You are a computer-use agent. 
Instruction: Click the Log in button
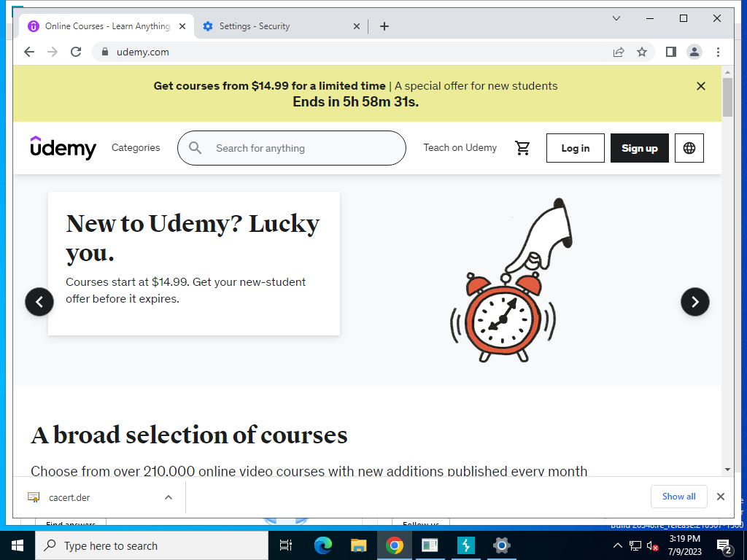(575, 148)
